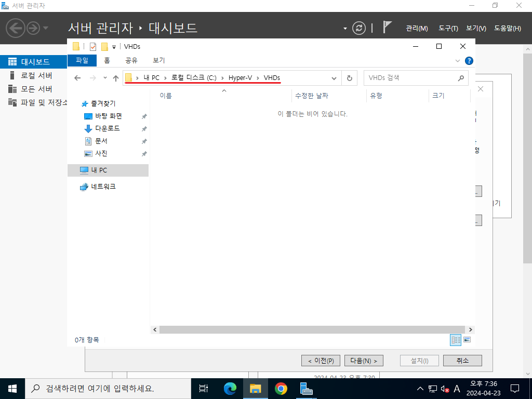Click the 취소 button in the wizard
The width and height of the screenshot is (532, 399).
(462, 361)
